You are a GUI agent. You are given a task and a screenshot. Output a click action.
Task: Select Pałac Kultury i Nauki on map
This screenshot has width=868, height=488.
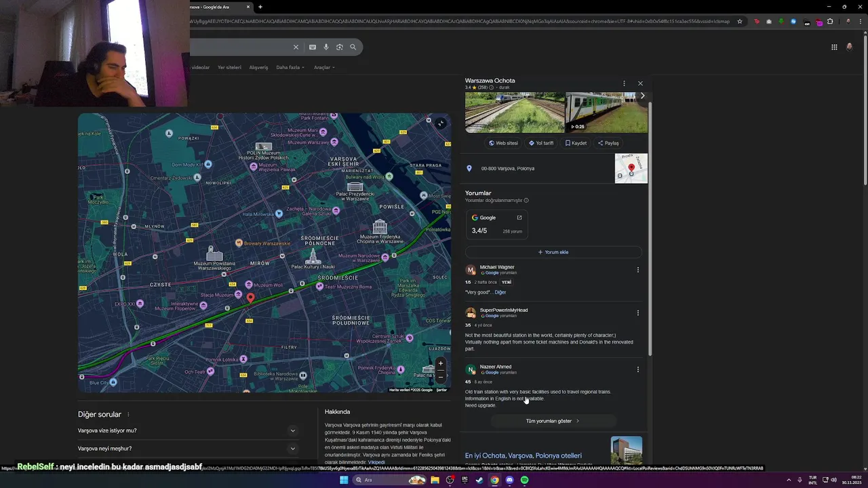[x=313, y=257]
